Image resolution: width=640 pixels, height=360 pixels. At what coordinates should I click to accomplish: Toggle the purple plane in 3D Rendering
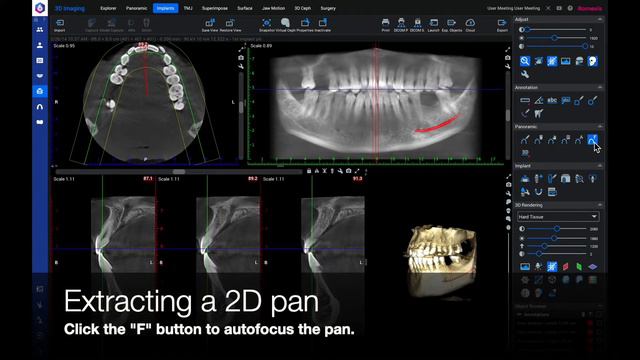click(593, 267)
